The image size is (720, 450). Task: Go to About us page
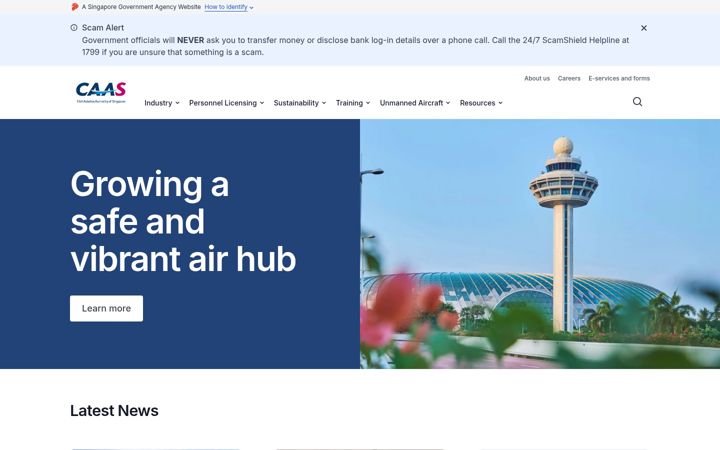pos(537,79)
